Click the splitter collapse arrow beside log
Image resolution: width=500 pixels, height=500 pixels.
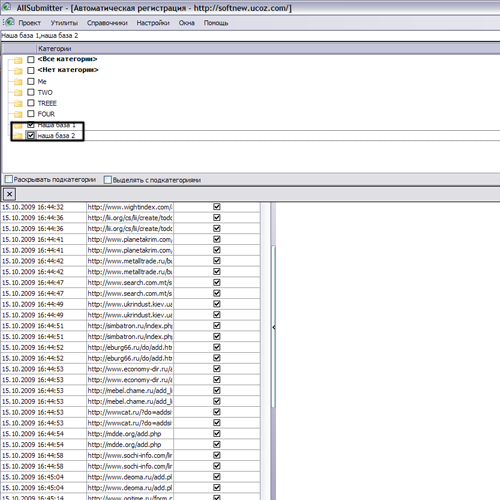[x=273, y=327]
